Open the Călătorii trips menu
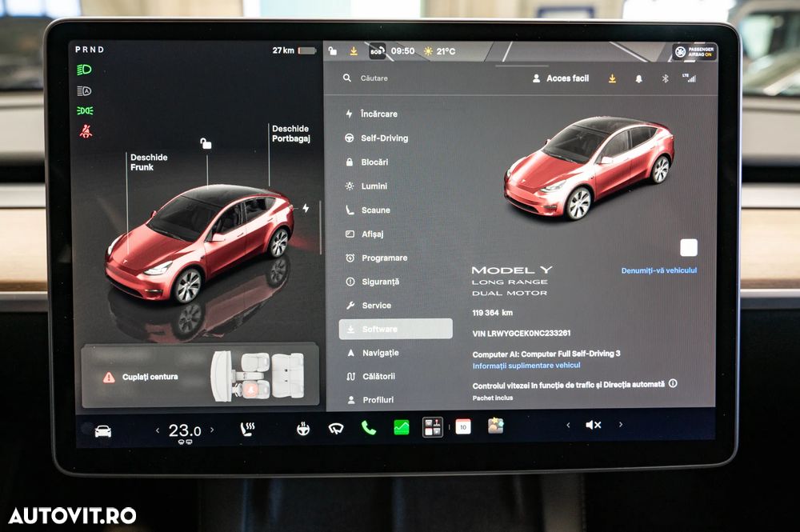 tap(371, 377)
